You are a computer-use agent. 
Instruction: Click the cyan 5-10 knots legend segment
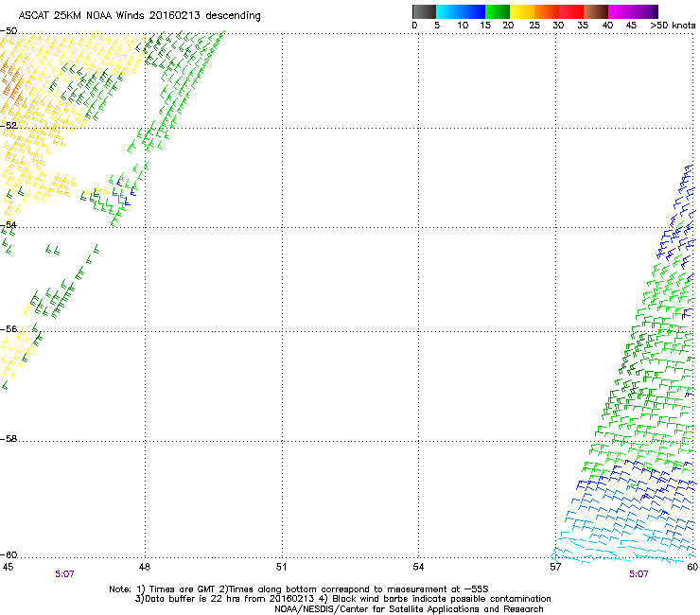tap(448, 11)
